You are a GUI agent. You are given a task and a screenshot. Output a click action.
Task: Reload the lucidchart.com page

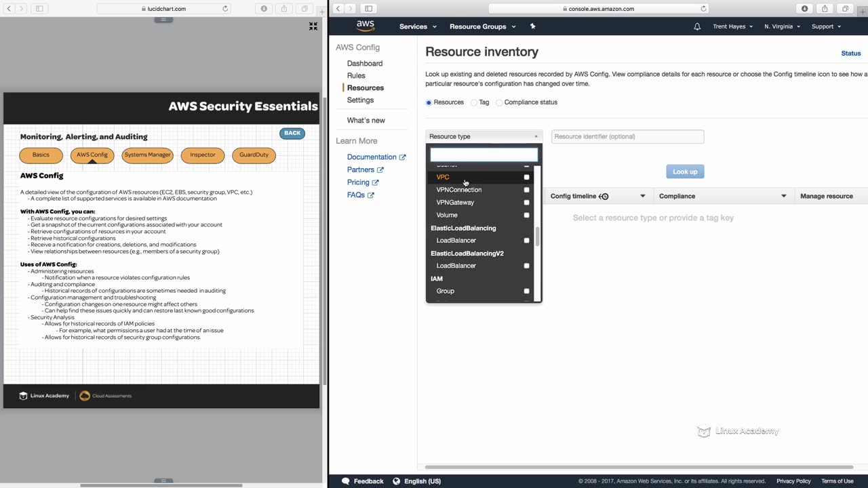pos(226,9)
